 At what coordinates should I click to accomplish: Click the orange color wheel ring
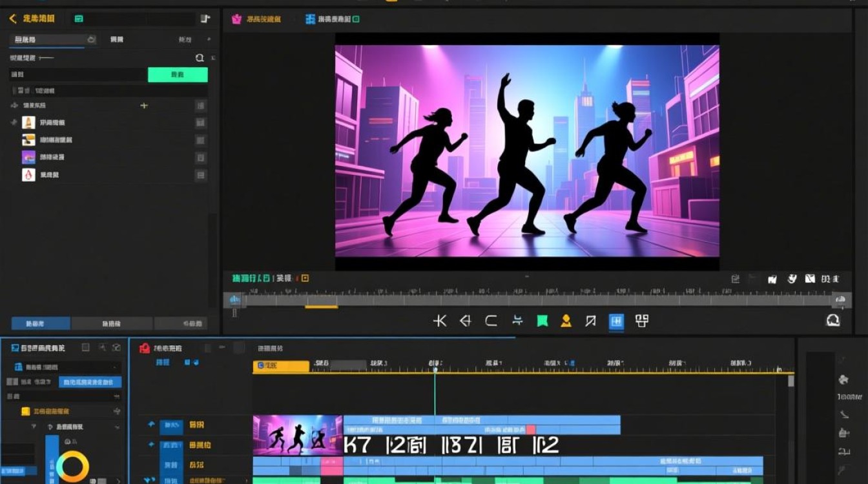[x=72, y=466]
